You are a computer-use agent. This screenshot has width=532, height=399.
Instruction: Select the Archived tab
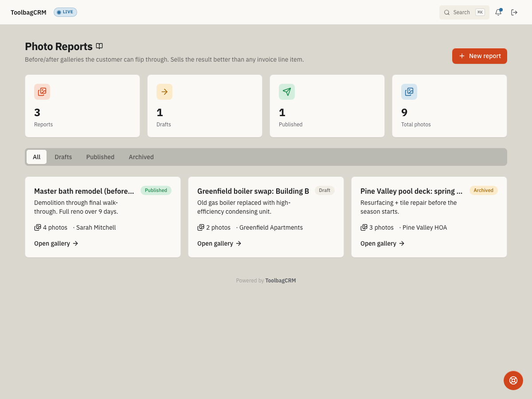(x=141, y=157)
